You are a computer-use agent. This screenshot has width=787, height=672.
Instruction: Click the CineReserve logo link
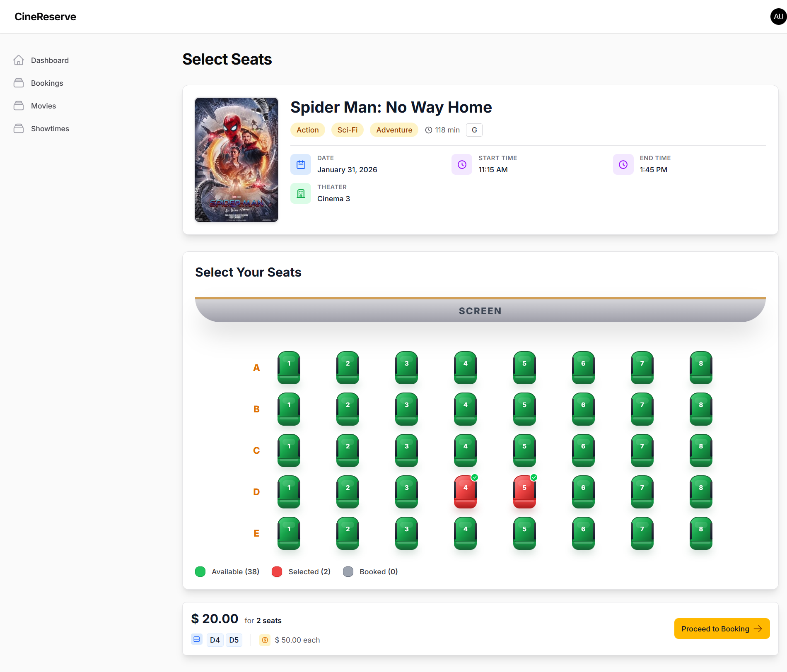pos(46,17)
